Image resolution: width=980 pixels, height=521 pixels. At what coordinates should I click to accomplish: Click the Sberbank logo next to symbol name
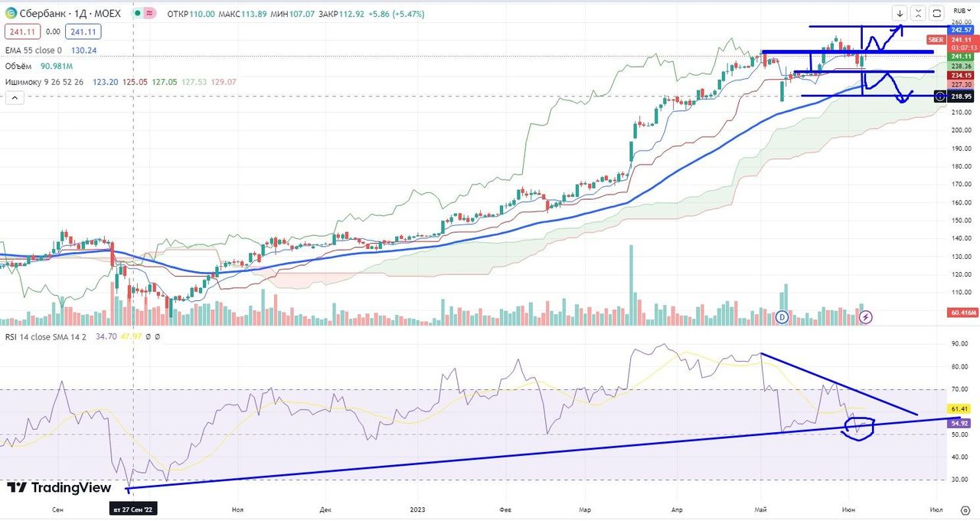point(10,13)
